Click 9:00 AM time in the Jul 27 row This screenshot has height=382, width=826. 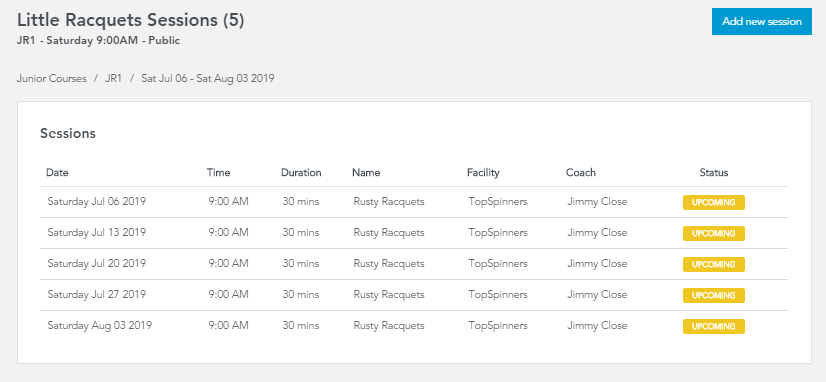[x=229, y=295]
